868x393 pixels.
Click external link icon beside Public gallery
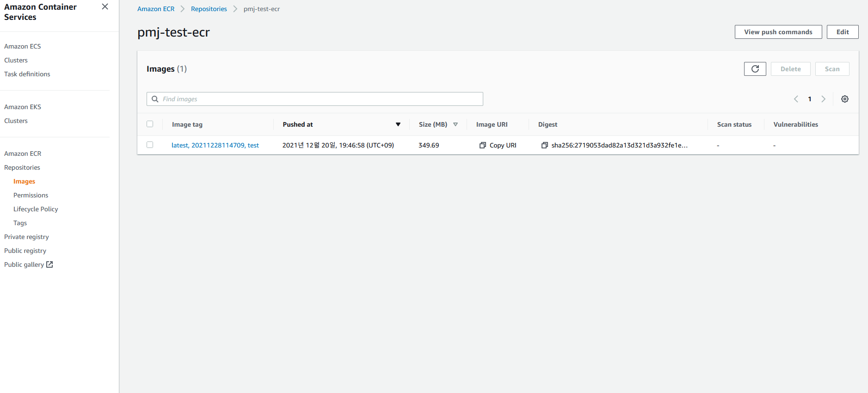click(x=49, y=264)
